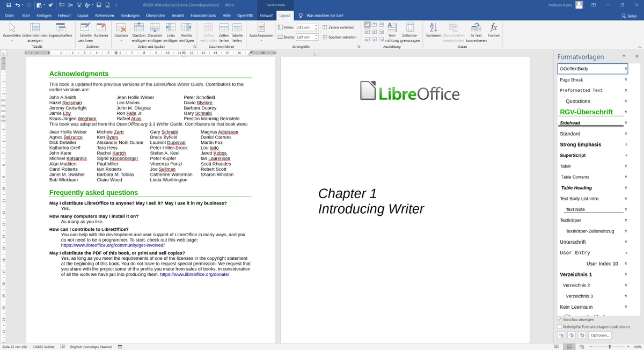
Task: Click the macro recording status icon
Action: point(120,347)
